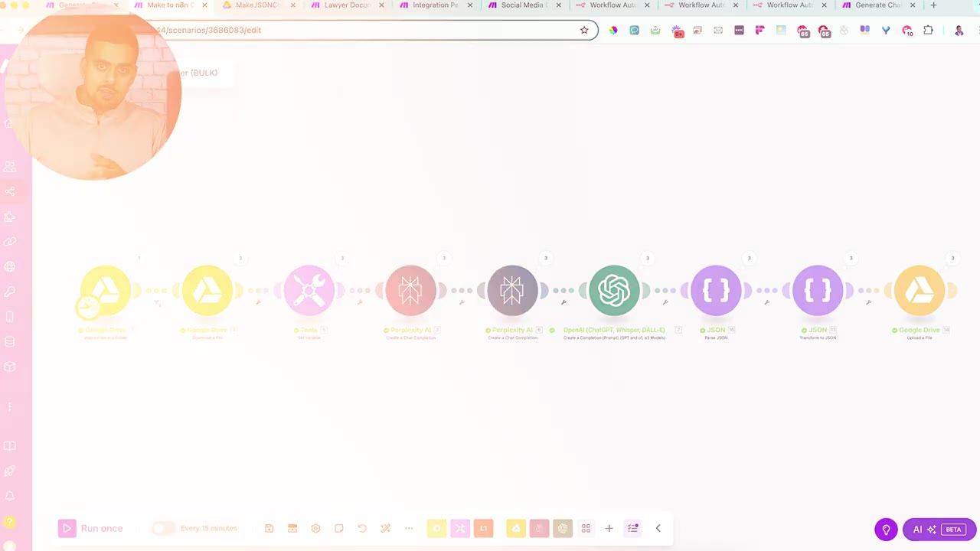
Task: Open the apps grid icon in toolbar
Action: click(586, 528)
